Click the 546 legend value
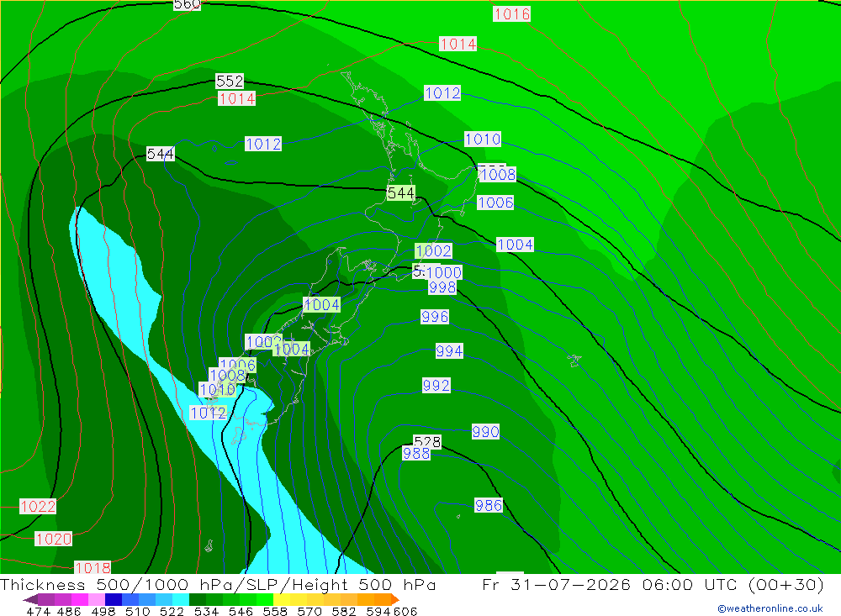Image resolution: width=841 pixels, height=616 pixels. pyautogui.click(x=241, y=611)
